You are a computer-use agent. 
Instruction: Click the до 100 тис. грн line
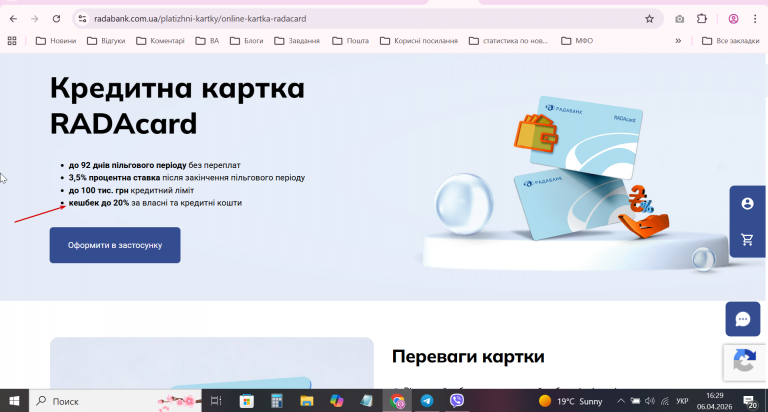[131, 190]
